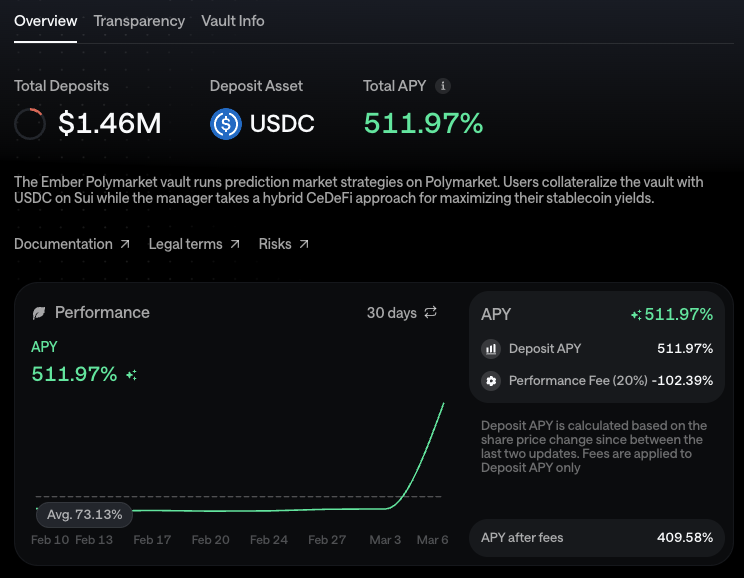This screenshot has width=744, height=578.
Task: Click the Total Deposits circular progress ring
Action: pos(30,124)
